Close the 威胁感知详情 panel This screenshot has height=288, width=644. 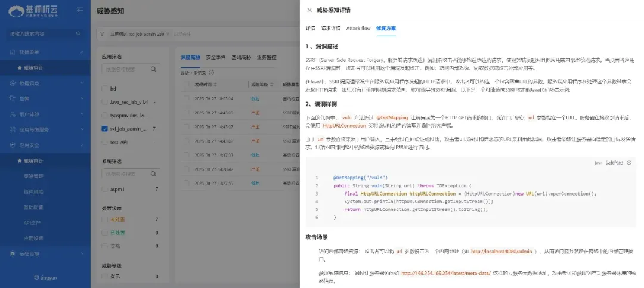click(x=309, y=10)
